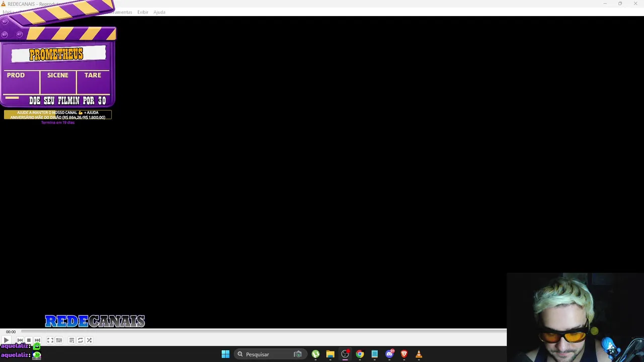Toggle loop/repeat mode
The height and width of the screenshot is (362, 644).
point(80,340)
